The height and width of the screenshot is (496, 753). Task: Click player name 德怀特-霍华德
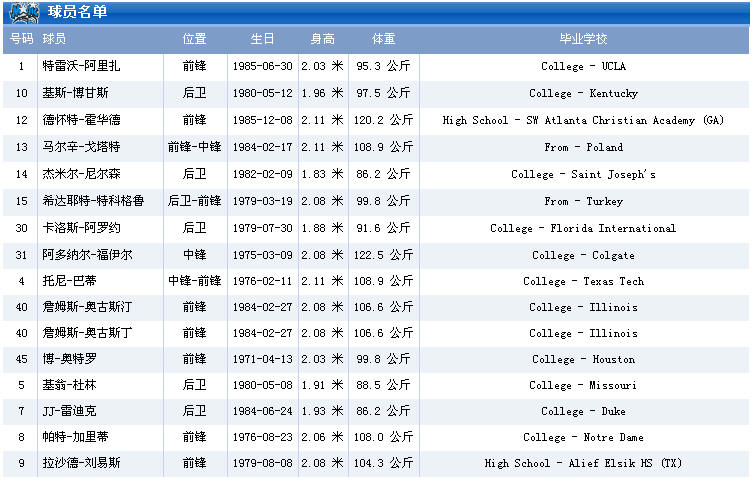pos(81,120)
